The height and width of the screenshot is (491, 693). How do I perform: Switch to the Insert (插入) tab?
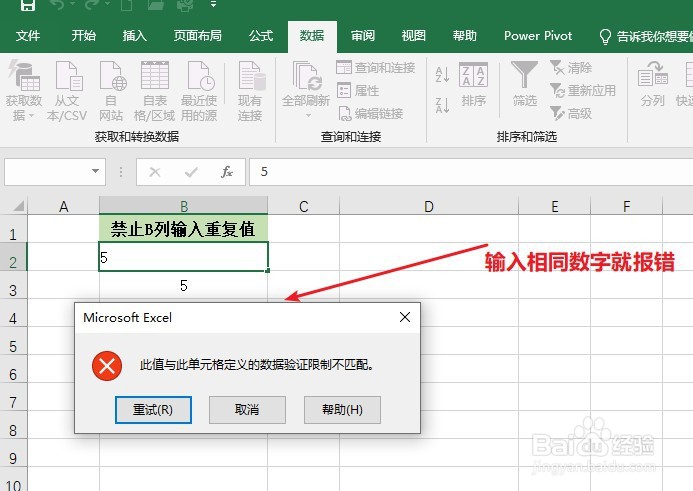[134, 36]
